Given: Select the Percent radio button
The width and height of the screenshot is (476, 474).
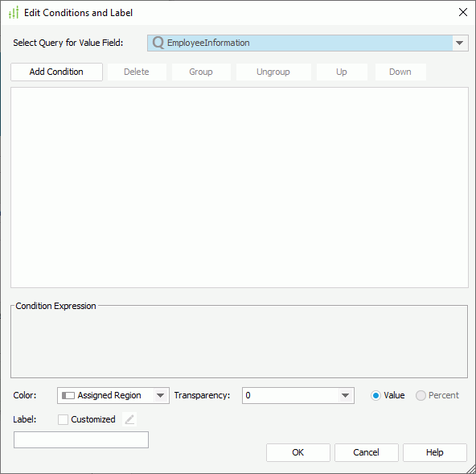Looking at the screenshot, I should [421, 395].
